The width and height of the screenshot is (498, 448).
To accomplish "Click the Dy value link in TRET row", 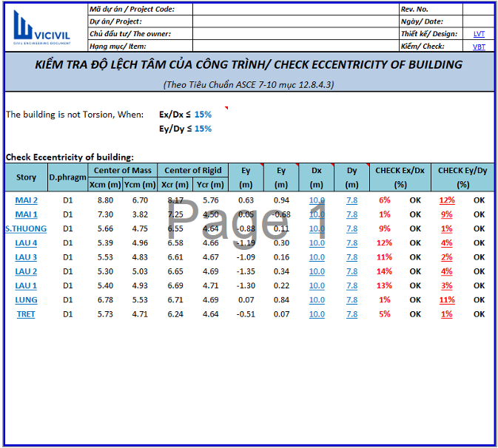I will (352, 314).
